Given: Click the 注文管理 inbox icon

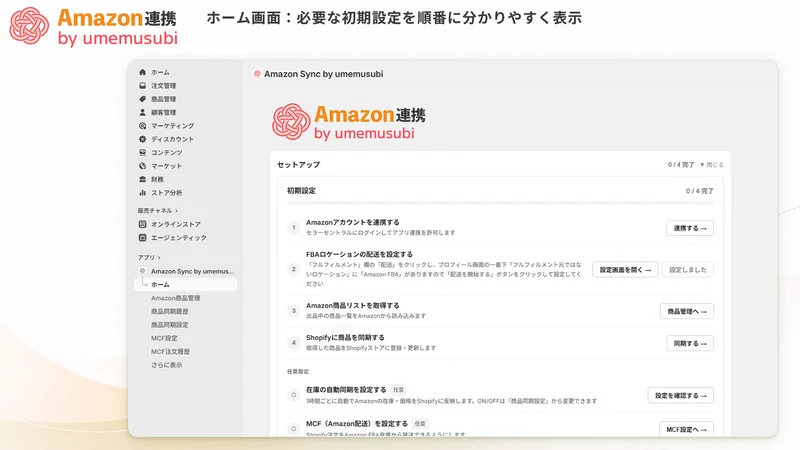Looking at the screenshot, I should (142, 86).
